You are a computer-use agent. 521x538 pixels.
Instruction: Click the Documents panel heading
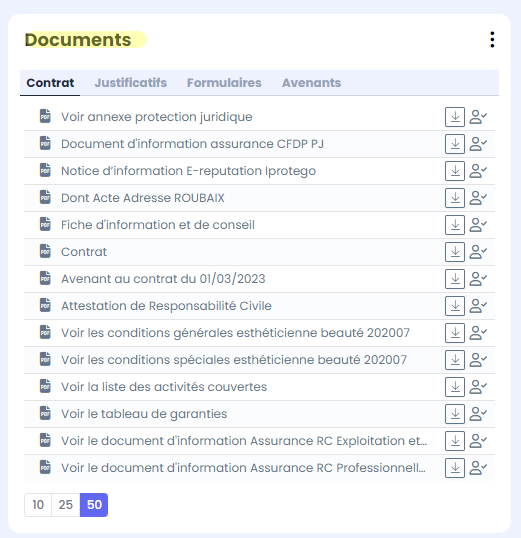[x=78, y=40]
